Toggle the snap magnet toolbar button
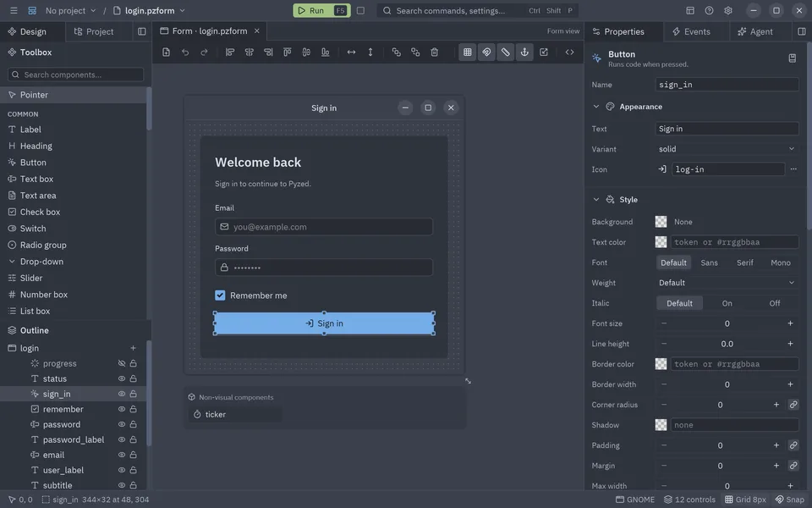812x508 pixels. click(x=486, y=52)
